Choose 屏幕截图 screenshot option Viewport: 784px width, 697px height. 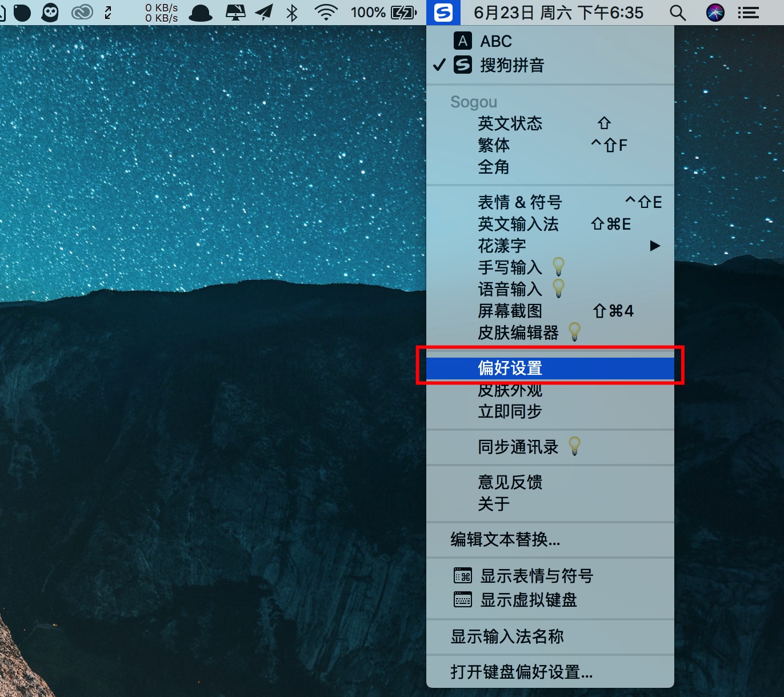pos(510,311)
